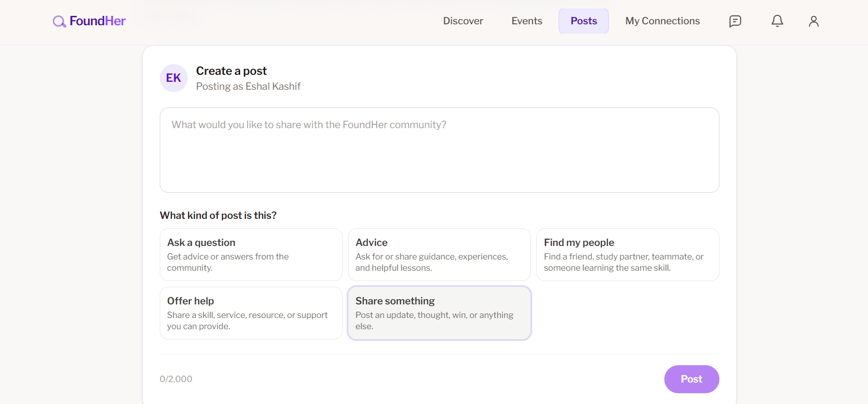The width and height of the screenshot is (868, 404).
Task: Select the Find my people option
Action: 627,254
